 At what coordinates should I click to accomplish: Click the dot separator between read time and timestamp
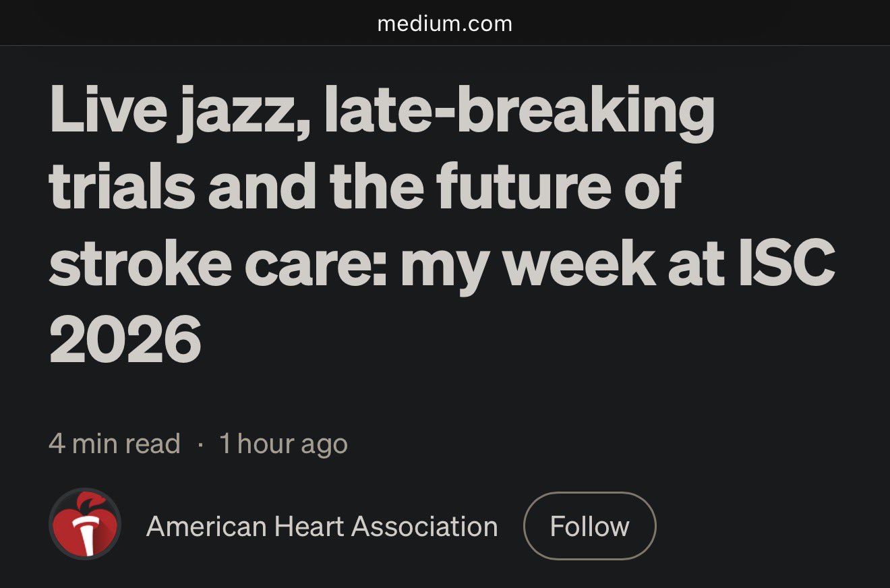[200, 444]
